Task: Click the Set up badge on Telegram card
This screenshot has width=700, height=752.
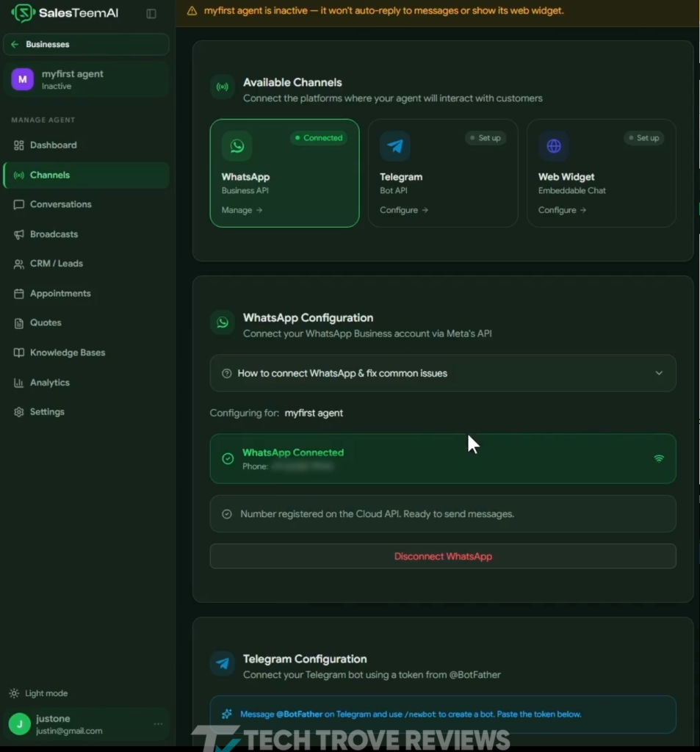Action: point(485,138)
